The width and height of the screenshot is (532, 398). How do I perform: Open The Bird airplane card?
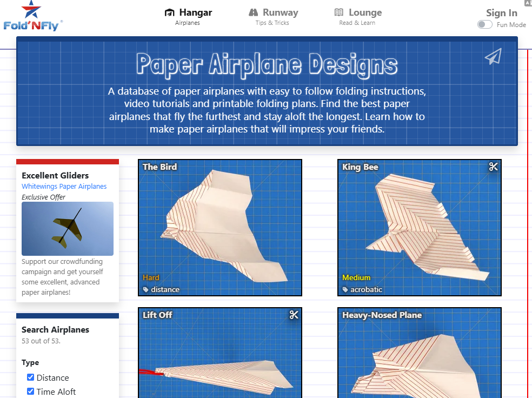click(220, 228)
